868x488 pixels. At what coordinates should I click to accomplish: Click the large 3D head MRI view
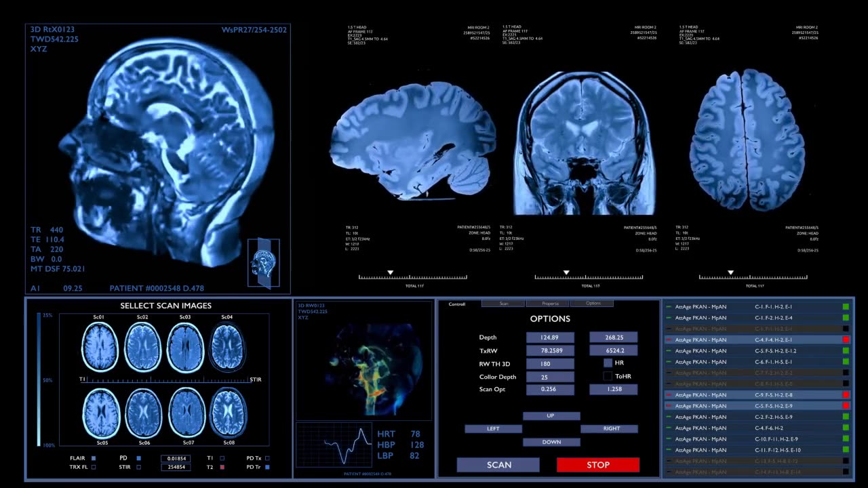coord(159,159)
